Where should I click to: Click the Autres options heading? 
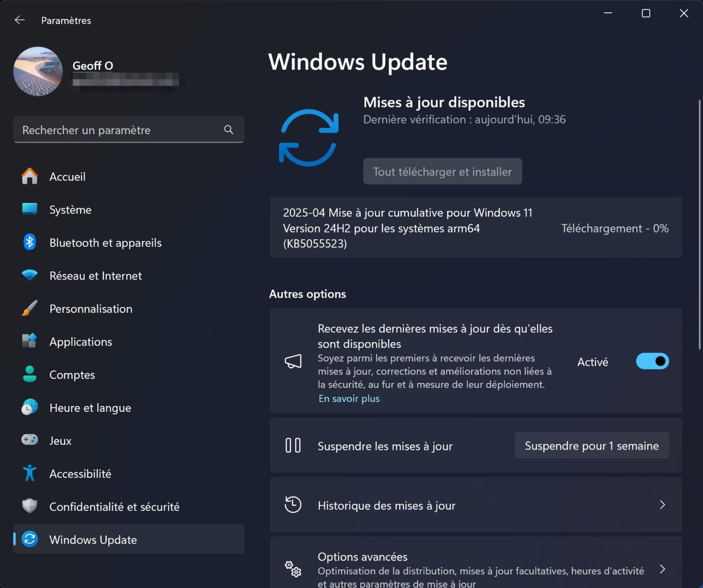pyautogui.click(x=308, y=294)
